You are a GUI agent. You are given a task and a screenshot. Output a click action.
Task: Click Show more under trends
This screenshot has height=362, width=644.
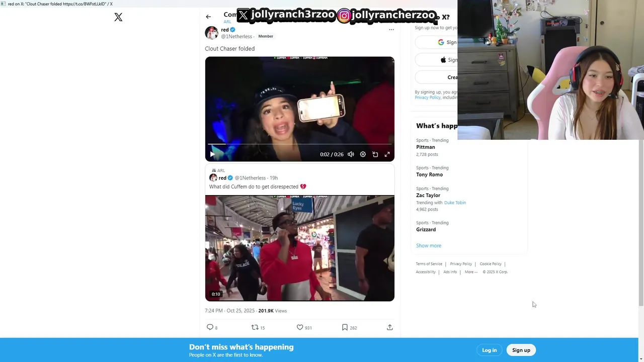point(429,245)
